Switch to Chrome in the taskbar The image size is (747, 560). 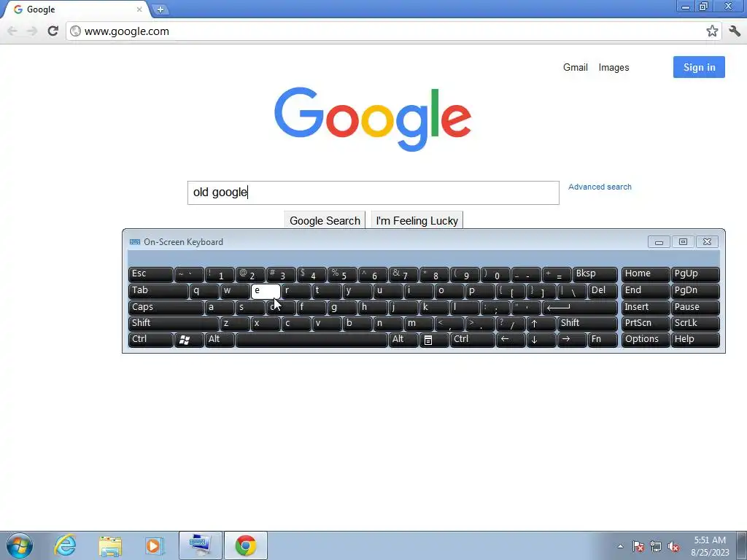point(245,545)
